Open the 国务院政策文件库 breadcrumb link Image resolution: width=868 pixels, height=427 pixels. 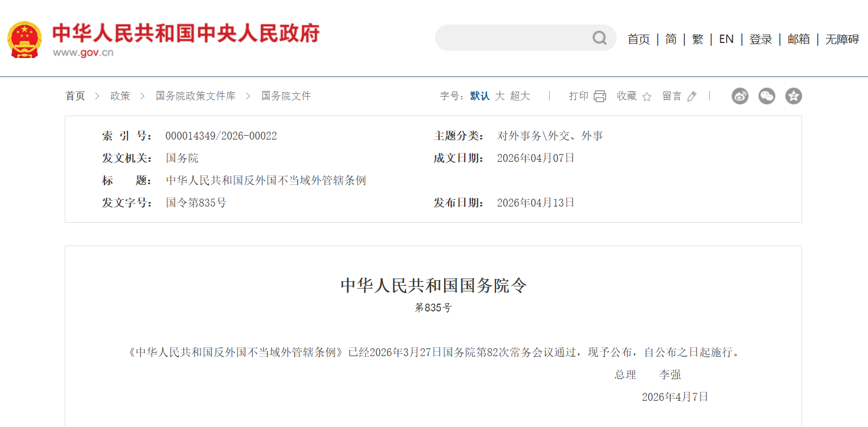coord(196,95)
